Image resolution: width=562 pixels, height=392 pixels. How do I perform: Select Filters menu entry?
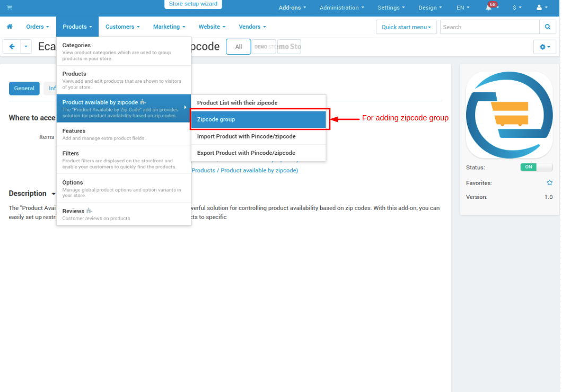point(124,160)
